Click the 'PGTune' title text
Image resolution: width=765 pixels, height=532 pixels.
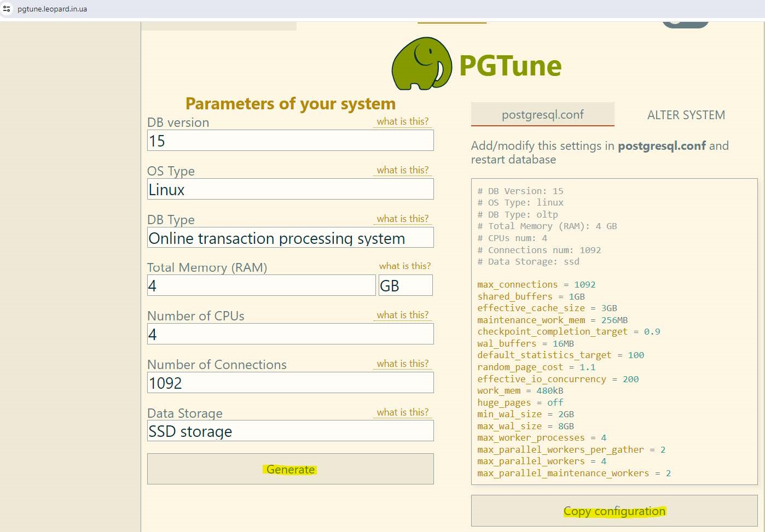click(510, 66)
